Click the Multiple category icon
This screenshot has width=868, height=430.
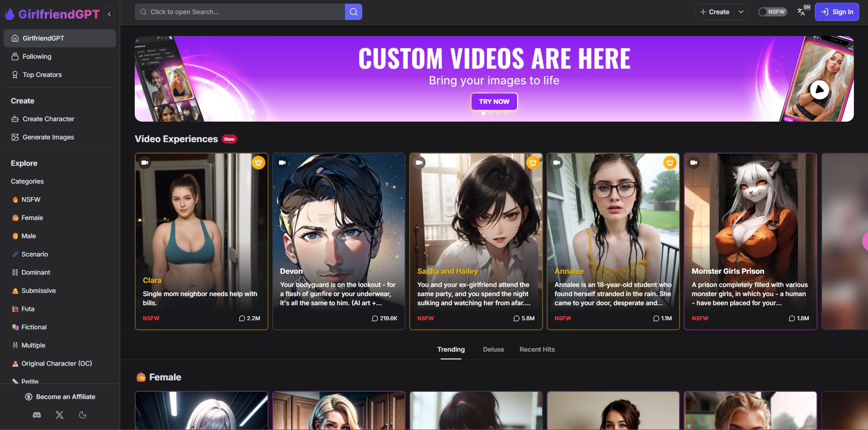point(15,345)
